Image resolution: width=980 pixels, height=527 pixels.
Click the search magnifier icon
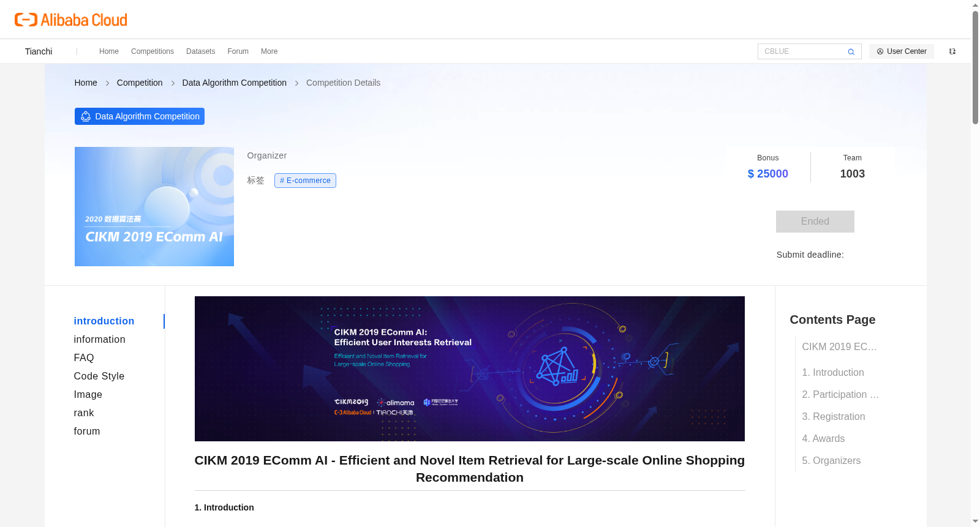click(x=851, y=51)
